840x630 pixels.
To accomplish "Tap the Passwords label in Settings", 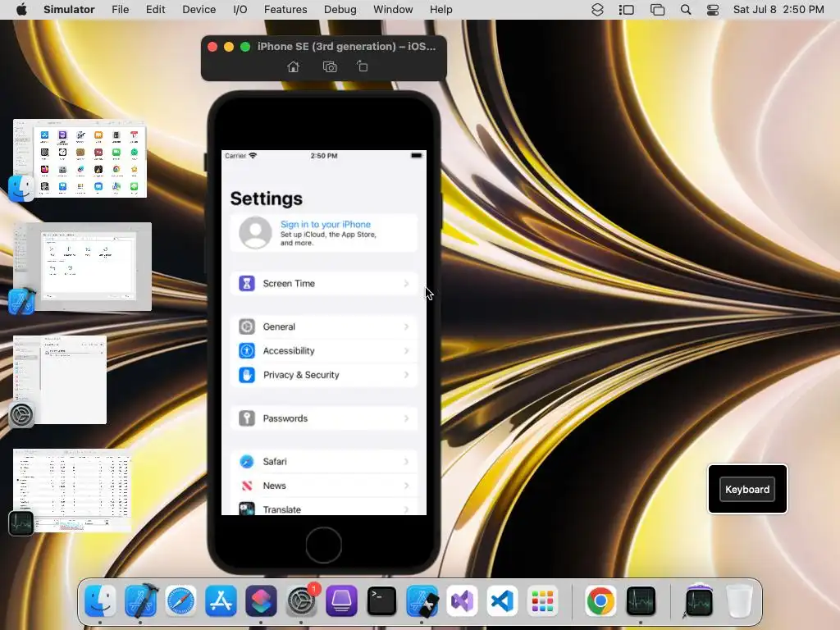I will [x=285, y=418].
